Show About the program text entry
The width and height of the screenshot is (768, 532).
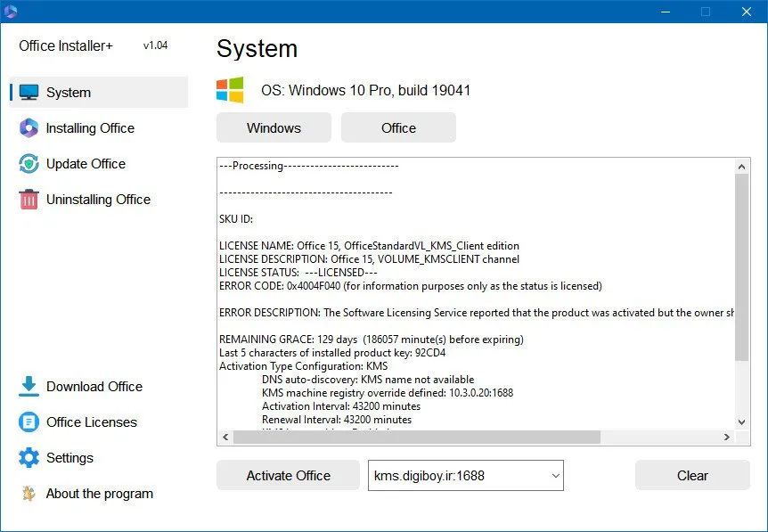pyautogui.click(x=100, y=494)
